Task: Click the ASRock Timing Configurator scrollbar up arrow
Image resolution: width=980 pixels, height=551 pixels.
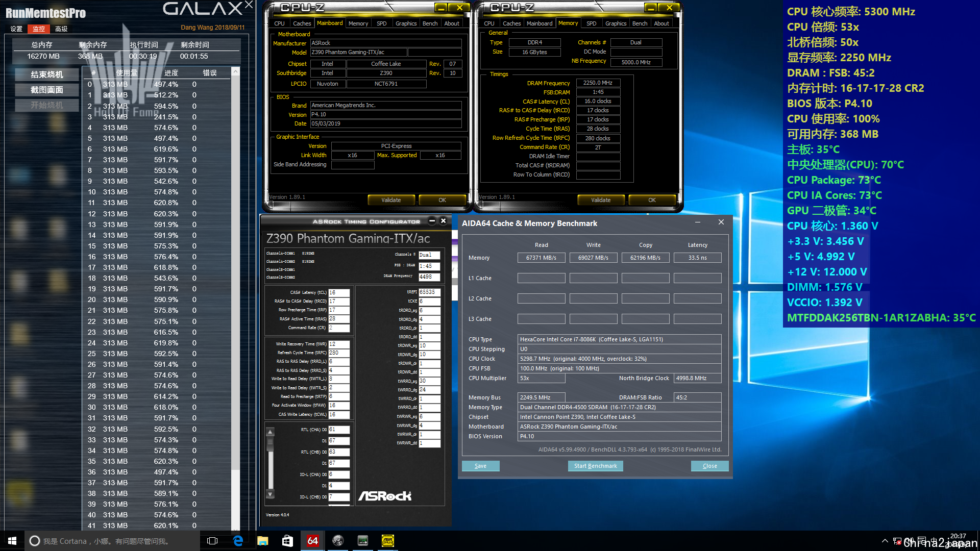Action: pos(271,432)
